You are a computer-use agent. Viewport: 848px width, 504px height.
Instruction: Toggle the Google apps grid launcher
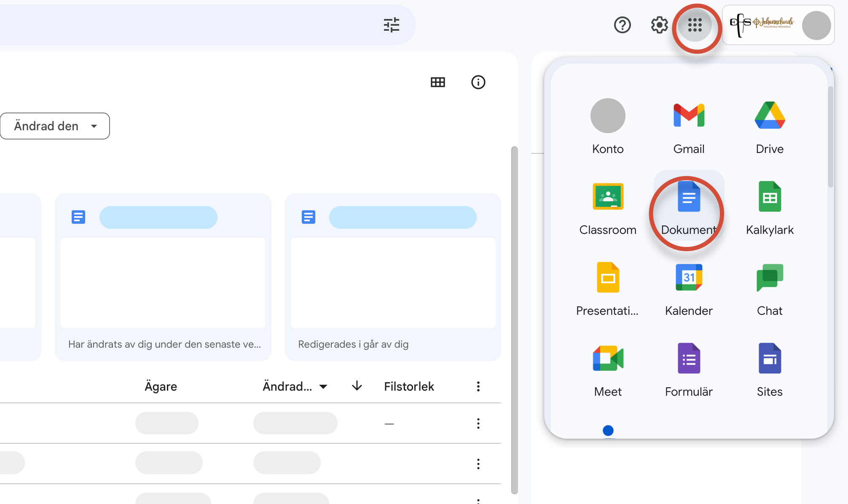coord(695,25)
